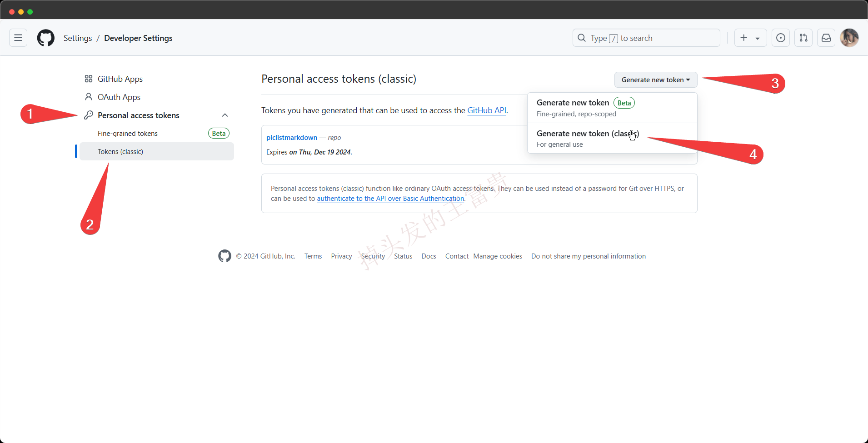This screenshot has height=443, width=868.
Task: Follow the GitHub API link
Action: pyautogui.click(x=487, y=110)
